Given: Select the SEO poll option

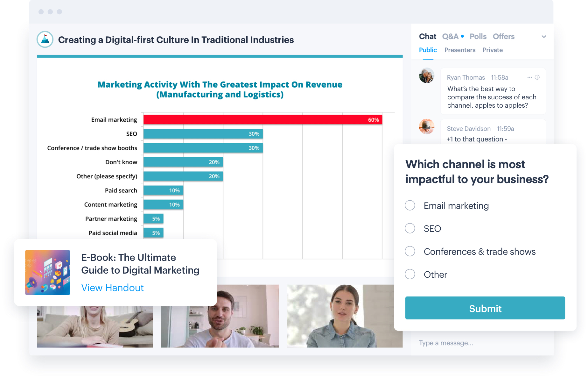Looking at the screenshot, I should pyautogui.click(x=410, y=228).
